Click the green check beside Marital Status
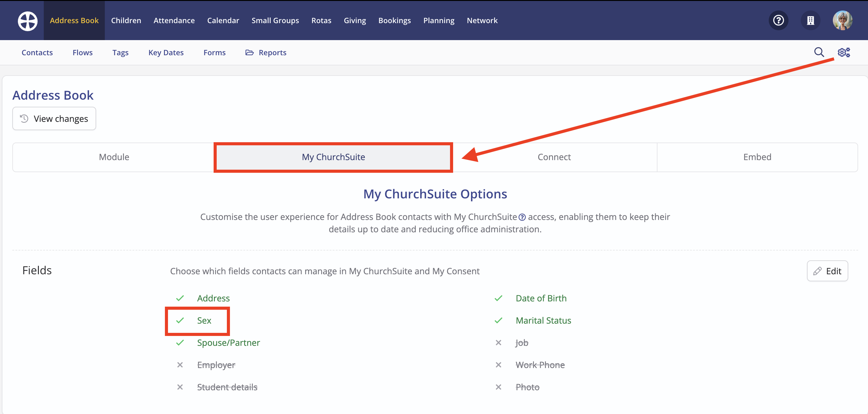Image resolution: width=868 pixels, height=414 pixels. tap(498, 321)
